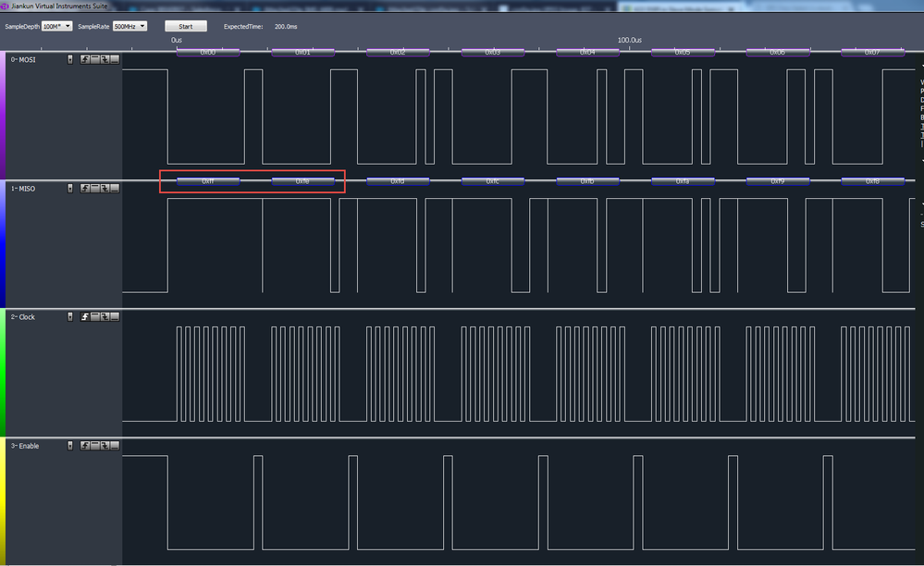The image size is (924, 566).
Task: Select the rising edge trigger icon on MOSI channel
Action: coord(84,58)
